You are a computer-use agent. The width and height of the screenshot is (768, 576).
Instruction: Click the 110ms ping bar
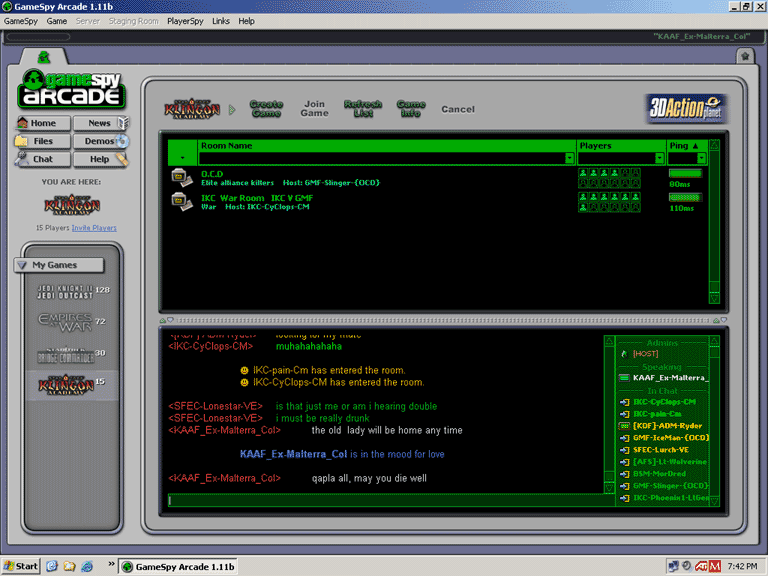[x=685, y=197]
